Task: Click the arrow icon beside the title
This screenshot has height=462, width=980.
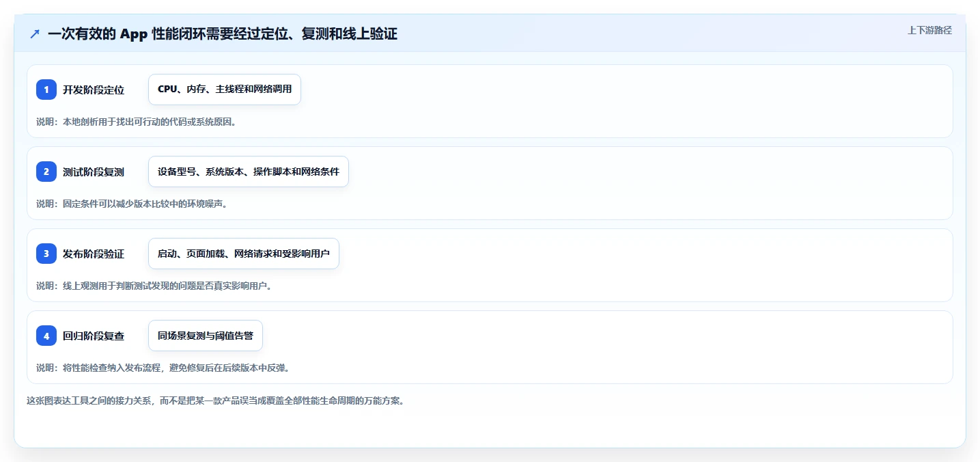Action: [x=35, y=34]
